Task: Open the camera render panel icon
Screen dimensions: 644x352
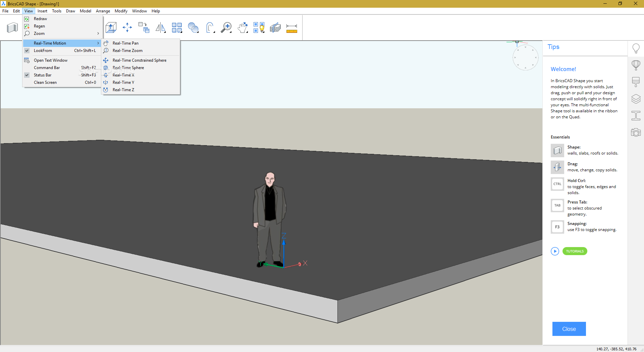Action: tap(636, 132)
